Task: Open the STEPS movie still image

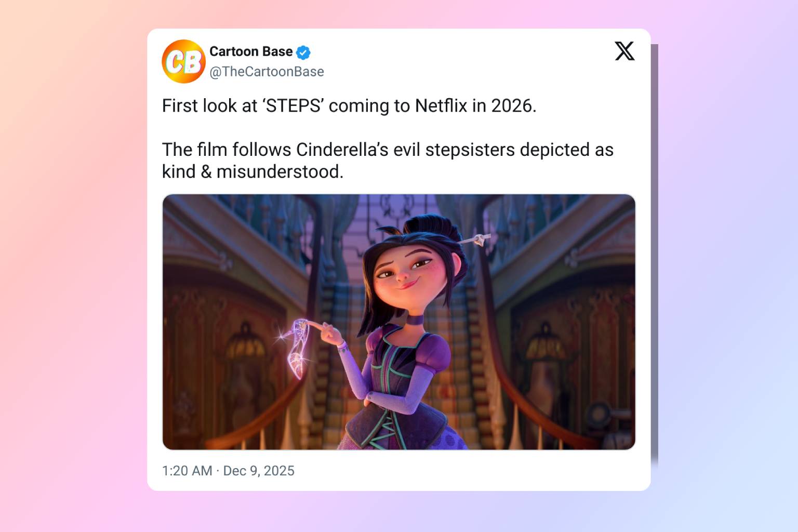Action: [x=399, y=322]
